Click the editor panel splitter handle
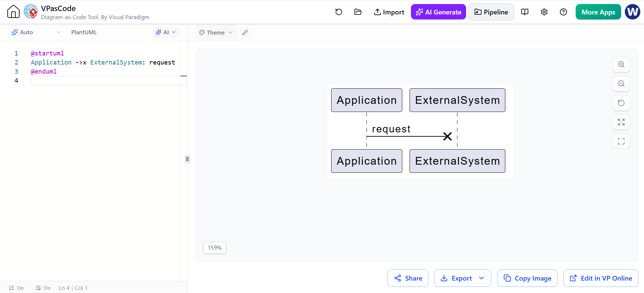The height and width of the screenshot is (293, 644). pos(187,159)
